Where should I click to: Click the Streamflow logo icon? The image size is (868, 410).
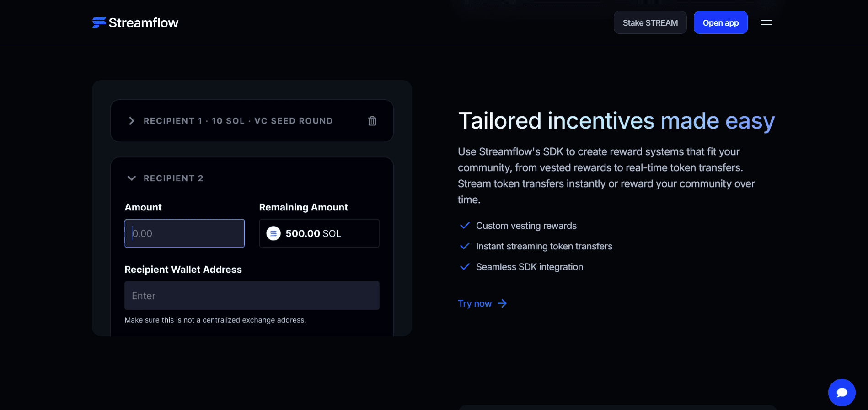99,22
